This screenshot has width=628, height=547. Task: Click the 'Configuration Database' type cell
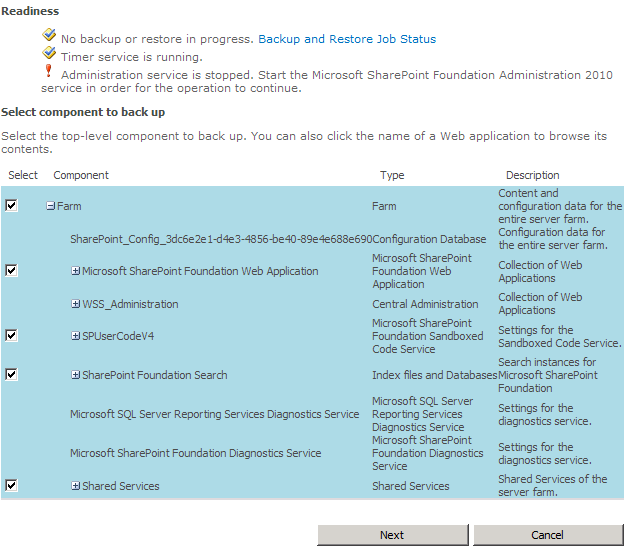pyautogui.click(x=429, y=239)
